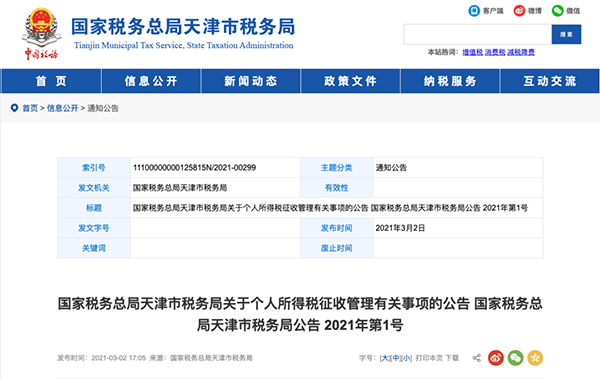Open hot keyword 增值税 link
This screenshot has height=379, width=600.
click(473, 52)
